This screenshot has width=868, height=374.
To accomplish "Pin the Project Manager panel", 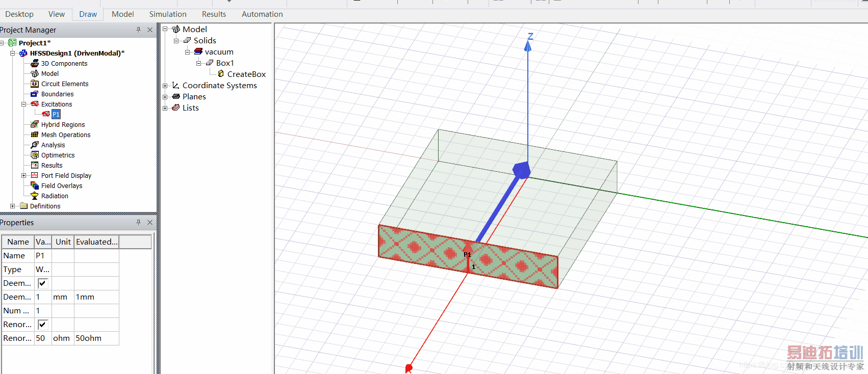I will 138,30.
